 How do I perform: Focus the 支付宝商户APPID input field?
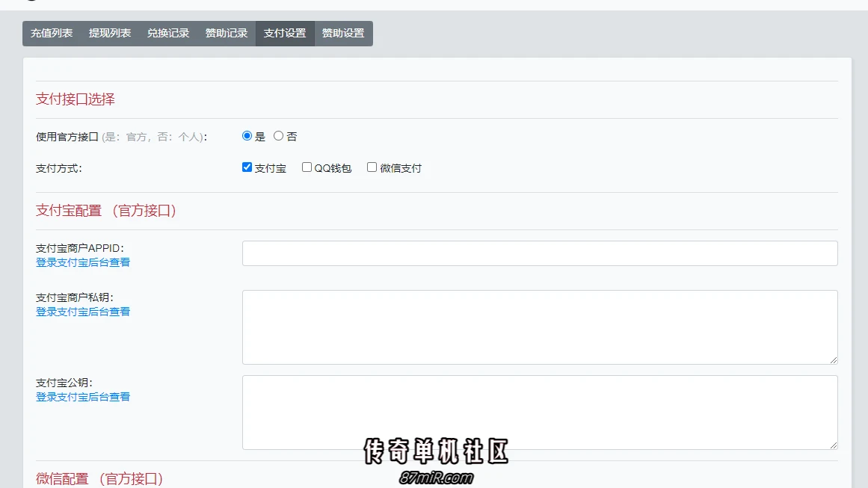[540, 253]
